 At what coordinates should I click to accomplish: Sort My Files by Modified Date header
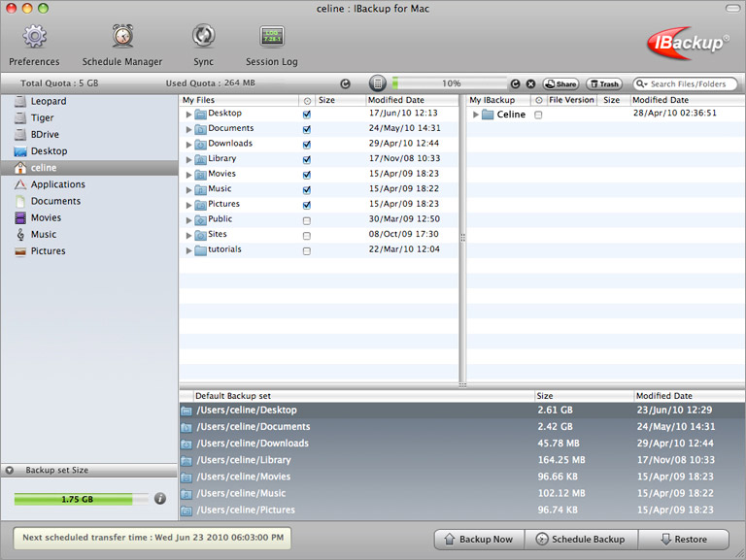click(412, 100)
